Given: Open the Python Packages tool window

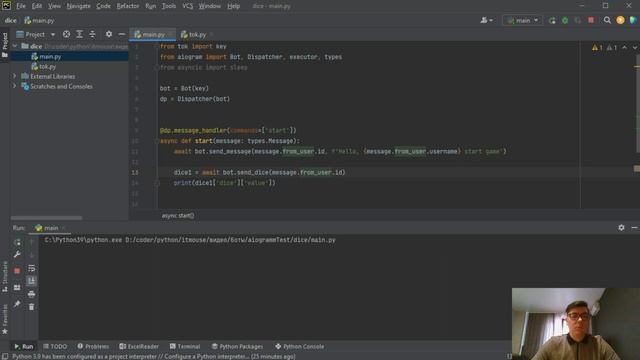Looking at the screenshot, I should pyautogui.click(x=237, y=347).
